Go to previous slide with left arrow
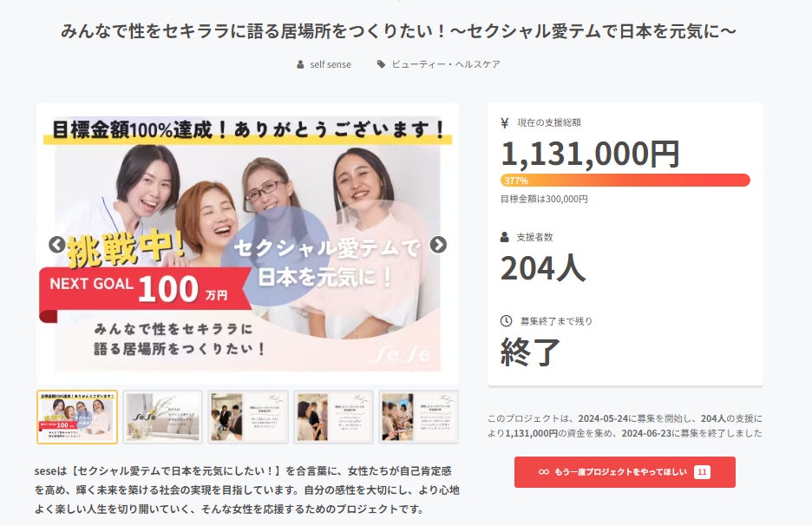812x526 pixels. (57, 245)
